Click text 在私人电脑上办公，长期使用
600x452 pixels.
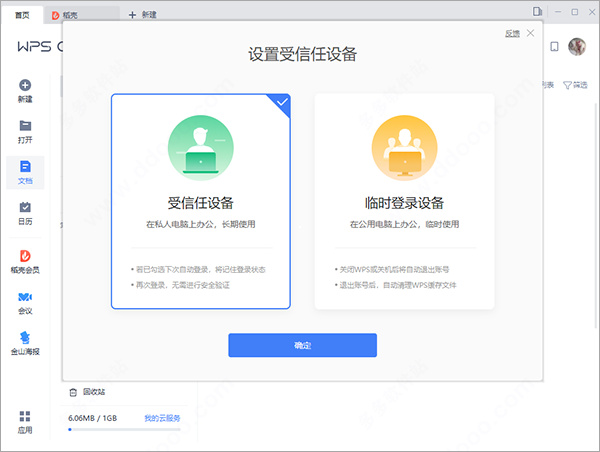(201, 224)
